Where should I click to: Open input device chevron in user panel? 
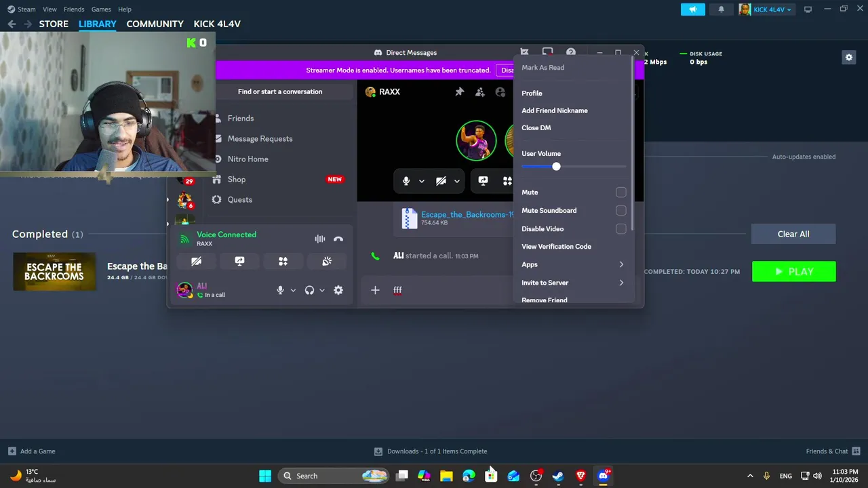click(293, 290)
